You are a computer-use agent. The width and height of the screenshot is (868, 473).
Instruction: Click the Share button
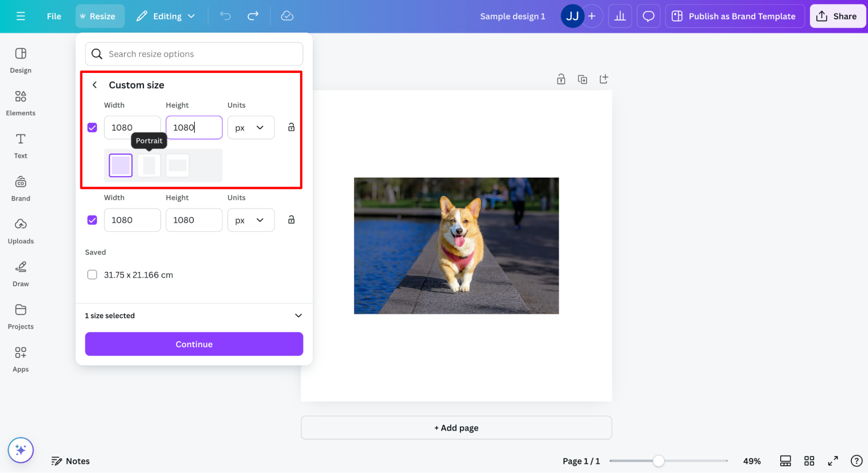[x=837, y=16]
